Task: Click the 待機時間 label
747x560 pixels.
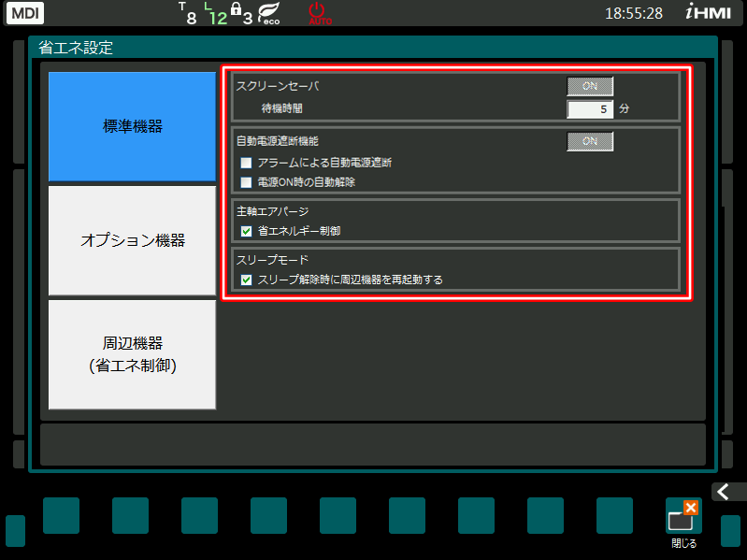Action: point(282,108)
